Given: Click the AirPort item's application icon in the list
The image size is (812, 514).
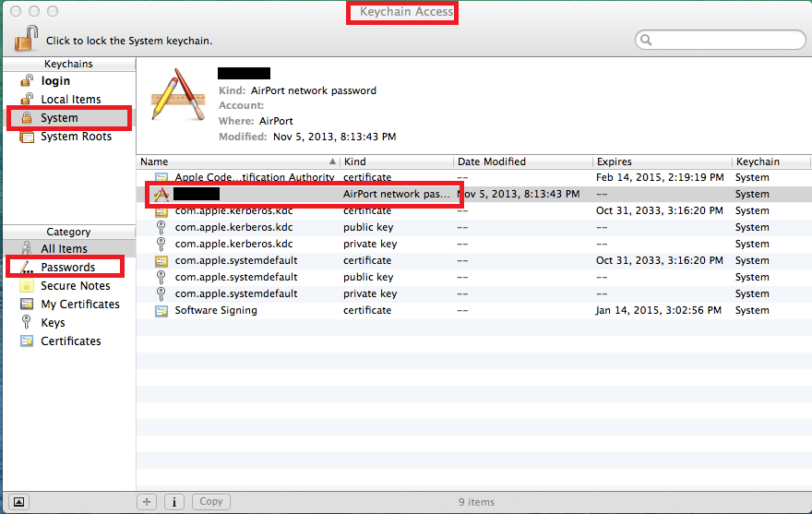Looking at the screenshot, I should tap(161, 195).
